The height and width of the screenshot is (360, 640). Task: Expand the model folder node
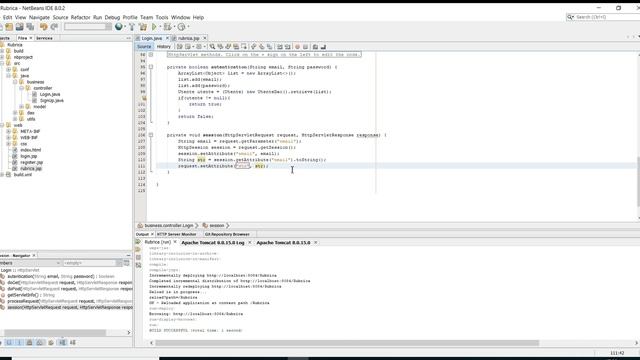[22, 107]
